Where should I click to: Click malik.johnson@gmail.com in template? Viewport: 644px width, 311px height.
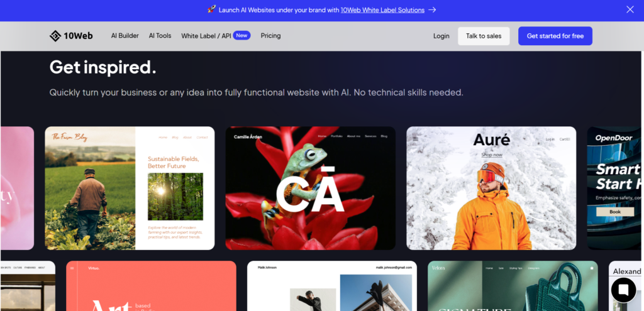point(394,268)
